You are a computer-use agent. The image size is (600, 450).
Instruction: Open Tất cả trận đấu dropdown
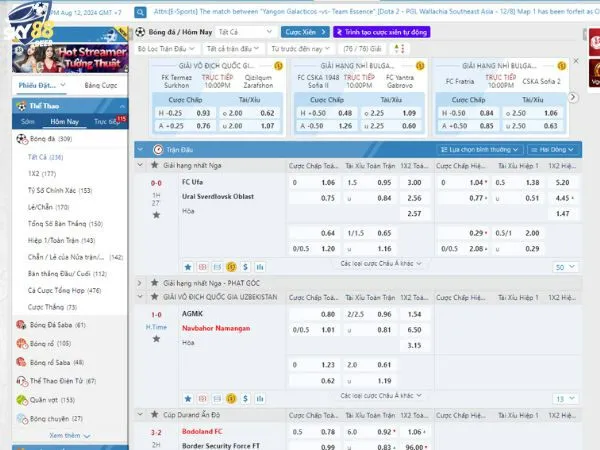pyautogui.click(x=233, y=49)
